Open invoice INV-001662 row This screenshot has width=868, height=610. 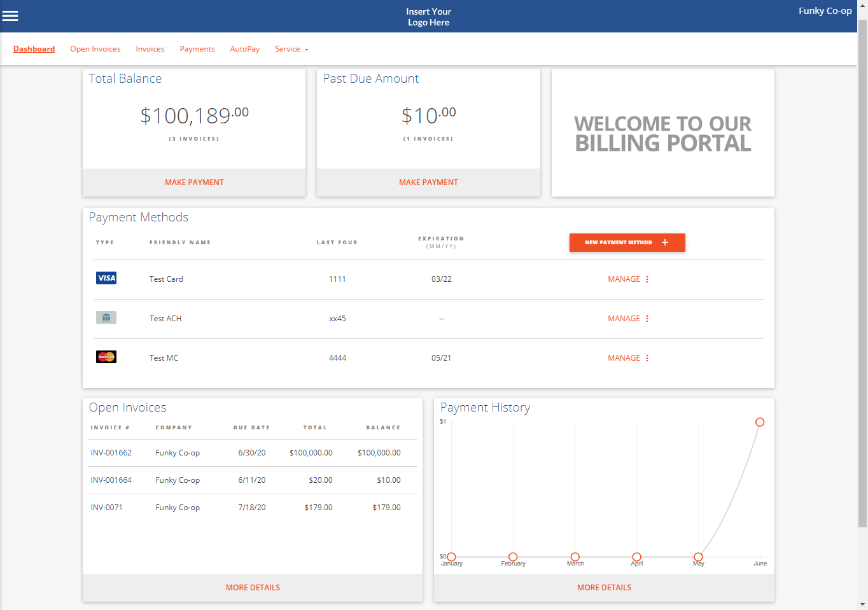[111, 453]
